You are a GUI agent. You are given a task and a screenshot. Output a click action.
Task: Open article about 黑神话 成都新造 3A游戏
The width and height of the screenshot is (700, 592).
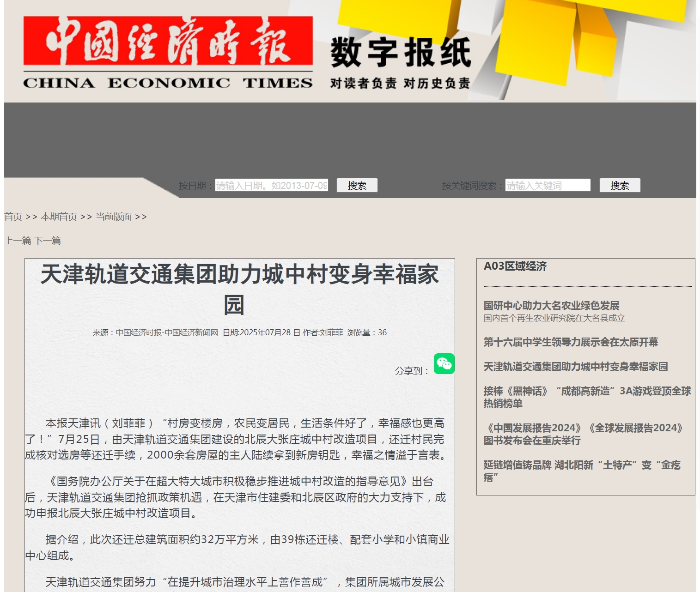click(x=587, y=397)
